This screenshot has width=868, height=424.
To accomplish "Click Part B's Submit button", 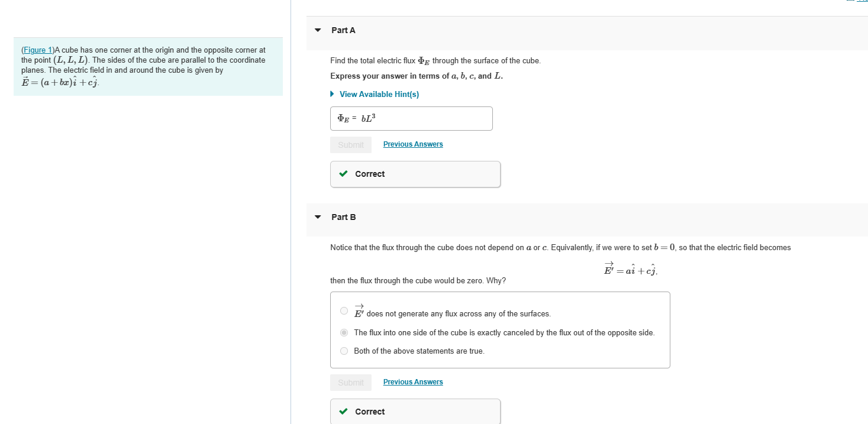I will [x=351, y=383].
